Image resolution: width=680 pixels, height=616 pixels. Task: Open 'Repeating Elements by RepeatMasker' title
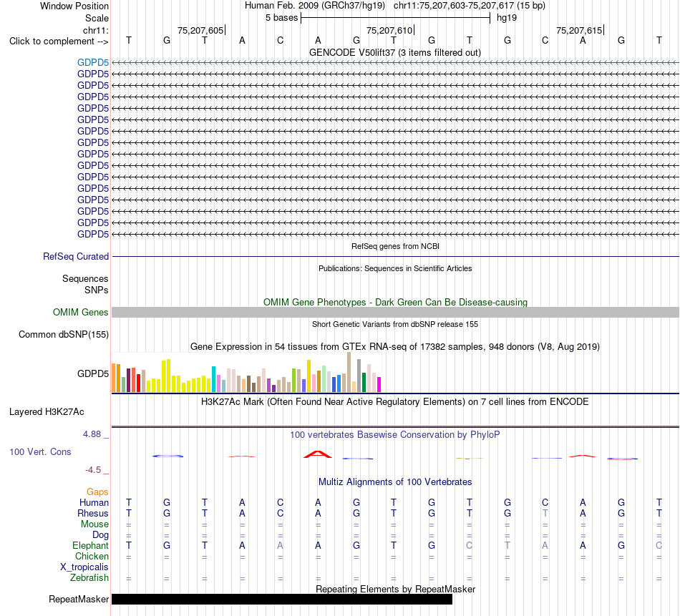395,590
